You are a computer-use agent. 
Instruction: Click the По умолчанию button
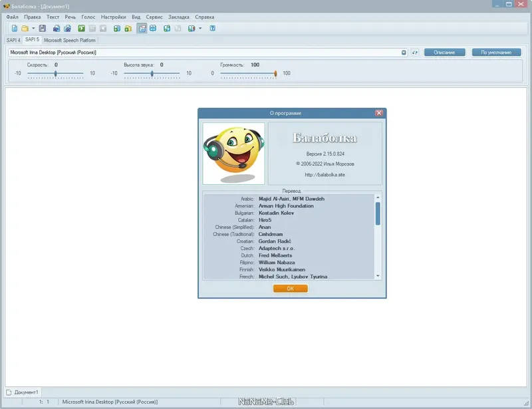pyautogui.click(x=496, y=53)
